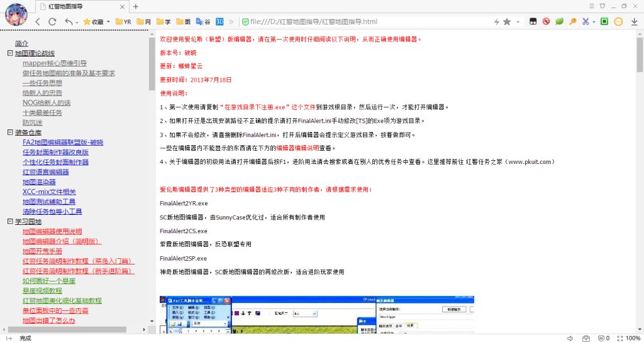The image size is (644, 343).
Task: Click the green square extension icon
Action: click(604, 21)
